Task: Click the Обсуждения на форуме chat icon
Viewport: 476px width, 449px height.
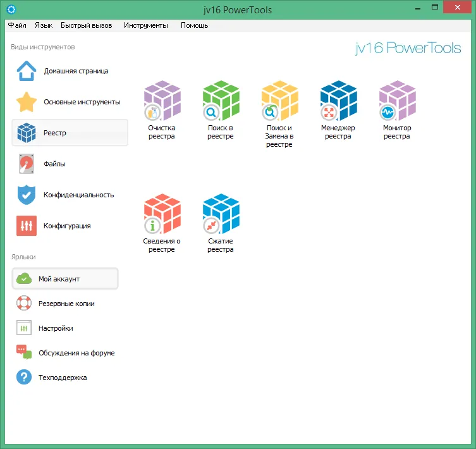Action: (24, 352)
